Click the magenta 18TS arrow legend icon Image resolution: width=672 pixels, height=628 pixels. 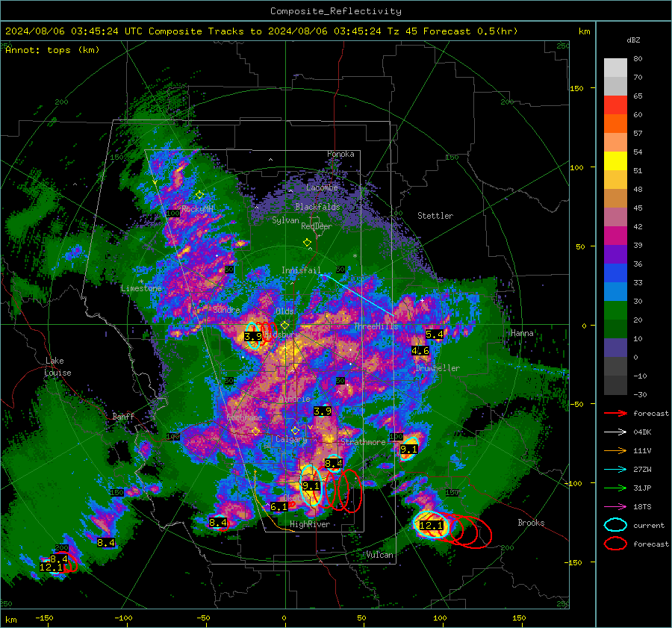pyautogui.click(x=615, y=507)
